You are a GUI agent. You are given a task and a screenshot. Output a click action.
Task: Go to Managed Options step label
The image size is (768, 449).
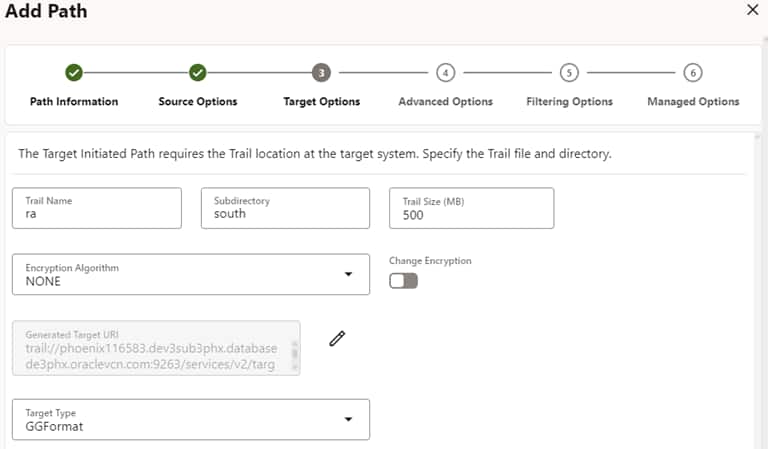[693, 101]
